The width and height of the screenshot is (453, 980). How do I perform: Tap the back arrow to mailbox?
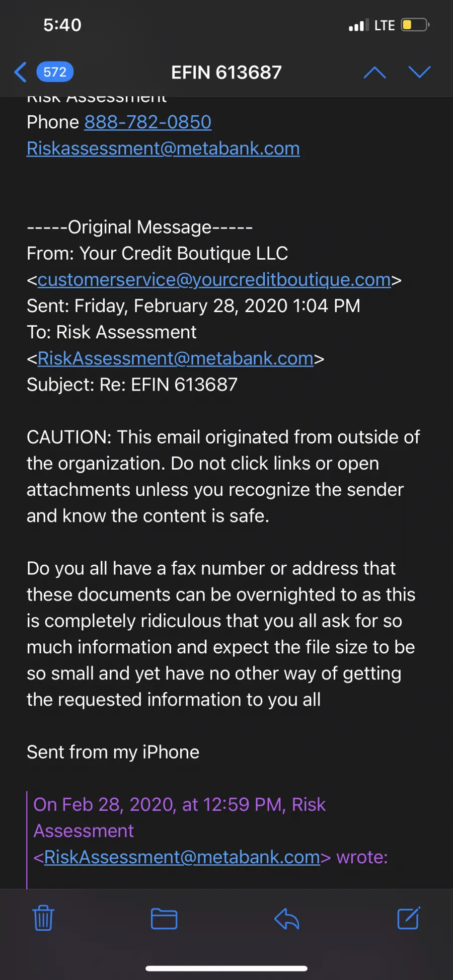click(x=20, y=72)
